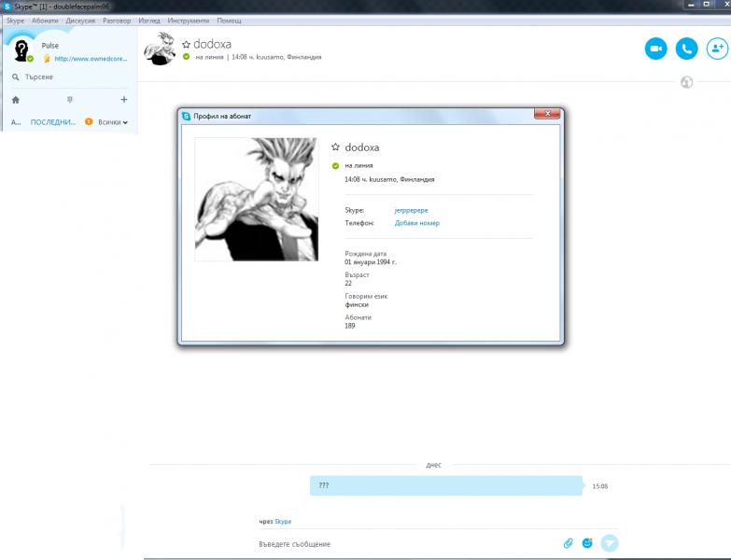Open the Дискусия menu
Screen dimensions: 731x560
80,21
